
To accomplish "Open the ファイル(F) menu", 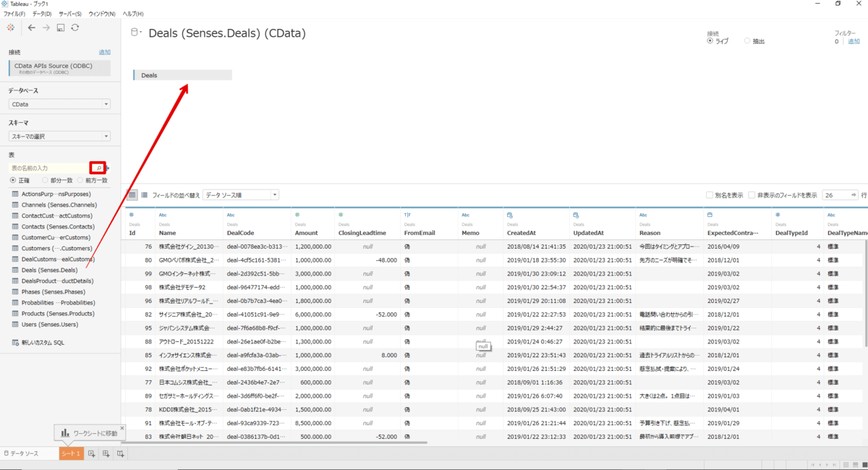I will coord(14,14).
